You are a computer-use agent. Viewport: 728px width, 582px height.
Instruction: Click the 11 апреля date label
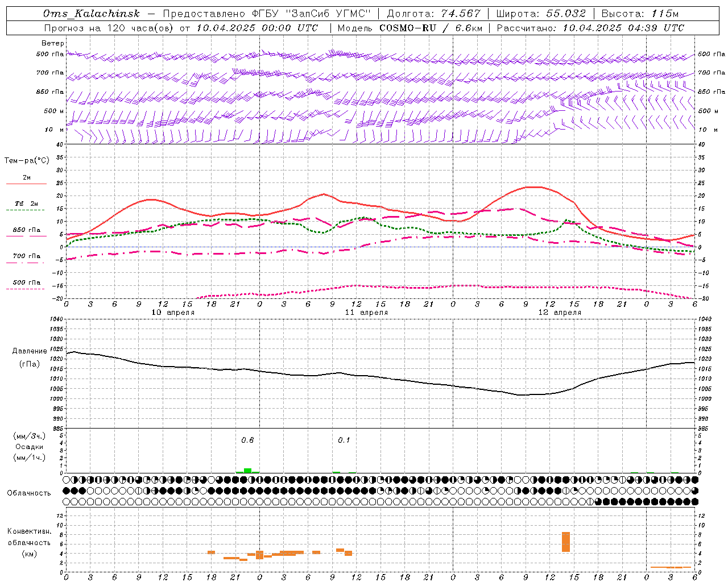click(x=366, y=313)
